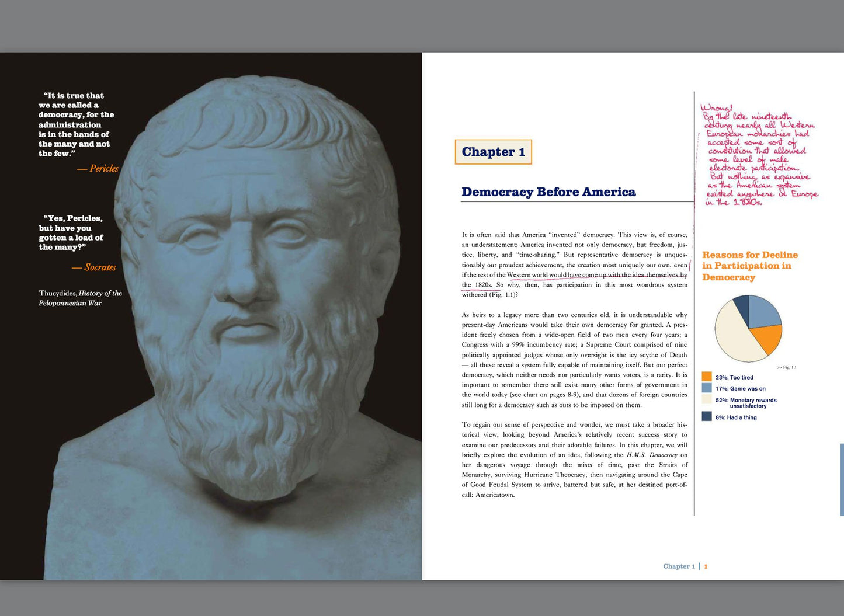Click the cream 'Monetary rewards unsatisfactory' legend swatch
The width and height of the screenshot is (844, 616).
[x=707, y=399]
